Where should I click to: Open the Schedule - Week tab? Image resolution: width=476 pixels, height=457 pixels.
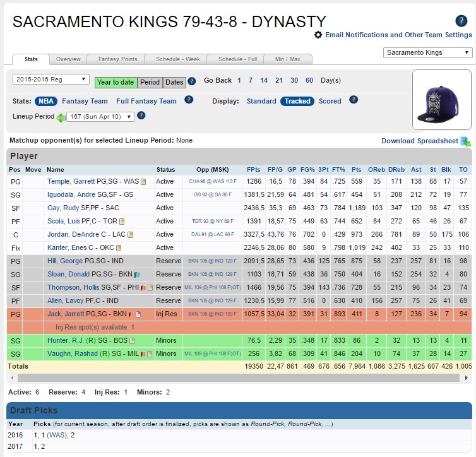pyautogui.click(x=177, y=59)
